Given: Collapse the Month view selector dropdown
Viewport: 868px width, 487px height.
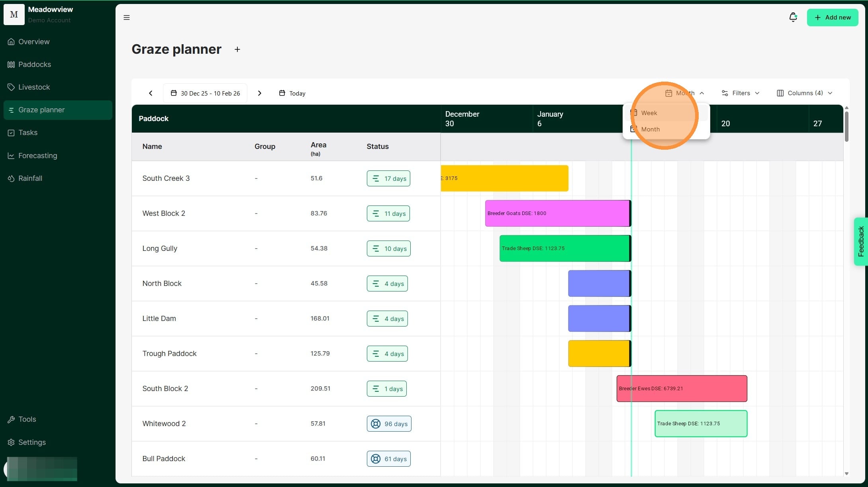Looking at the screenshot, I should [x=684, y=93].
